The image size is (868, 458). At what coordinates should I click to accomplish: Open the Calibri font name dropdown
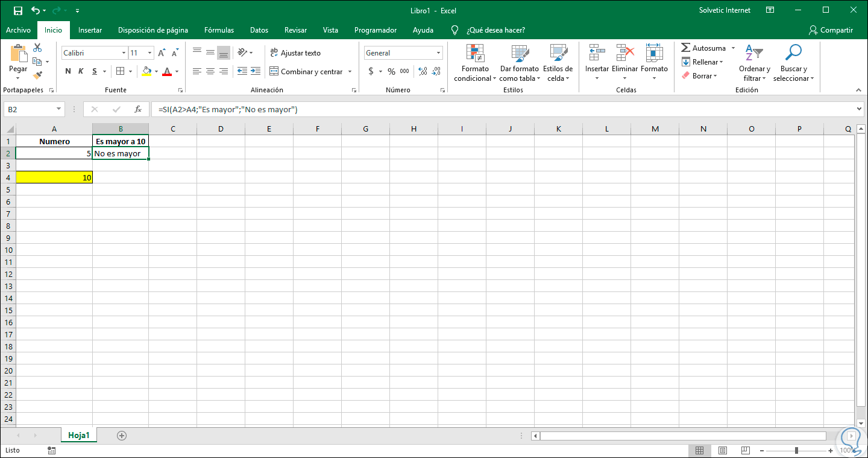(124, 53)
